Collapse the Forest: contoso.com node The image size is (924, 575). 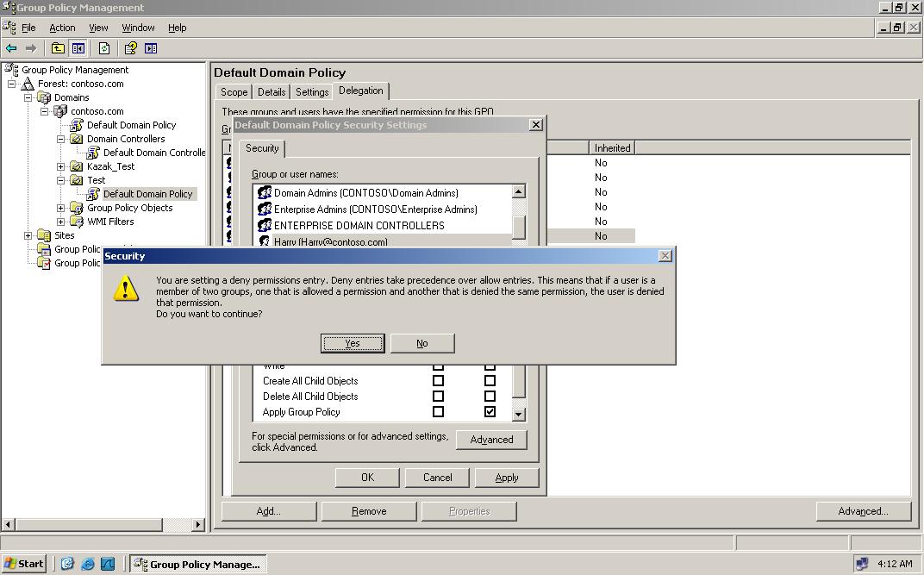(12, 84)
